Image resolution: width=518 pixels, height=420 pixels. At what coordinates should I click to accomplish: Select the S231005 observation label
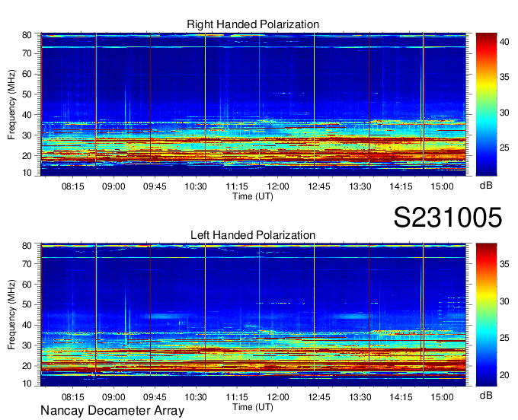pyautogui.click(x=448, y=218)
